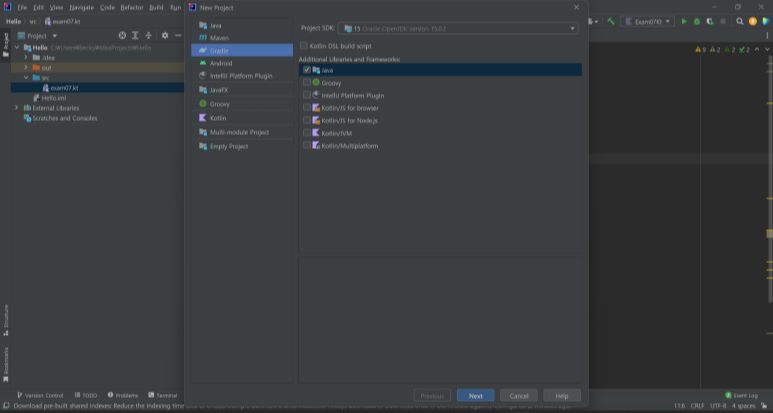Open the View menu
773x413 pixels.
point(56,7)
